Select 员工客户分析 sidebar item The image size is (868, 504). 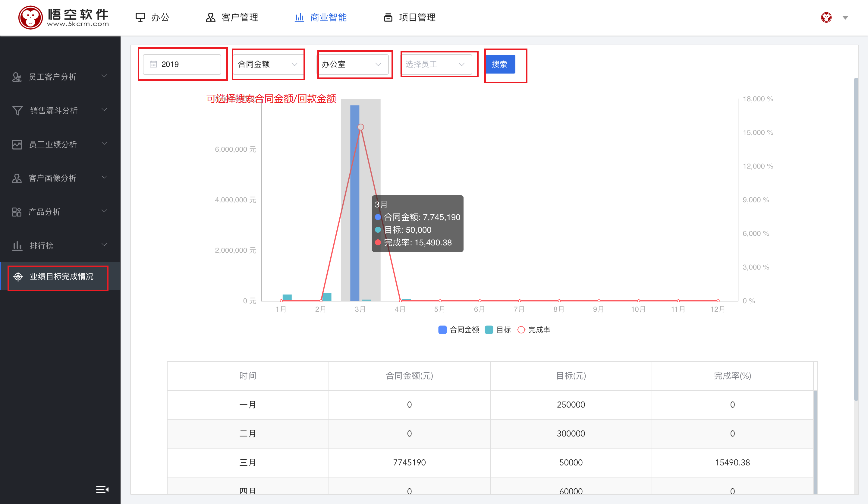[60, 77]
